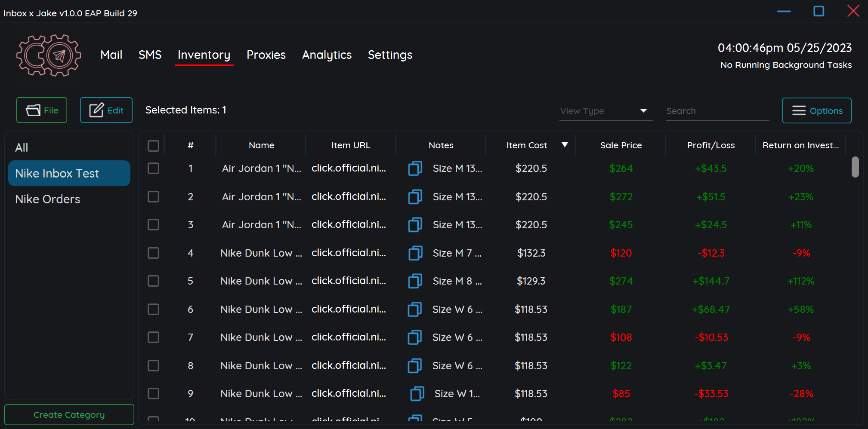This screenshot has width=868, height=429.
Task: Check the box for row 5
Action: (x=153, y=281)
